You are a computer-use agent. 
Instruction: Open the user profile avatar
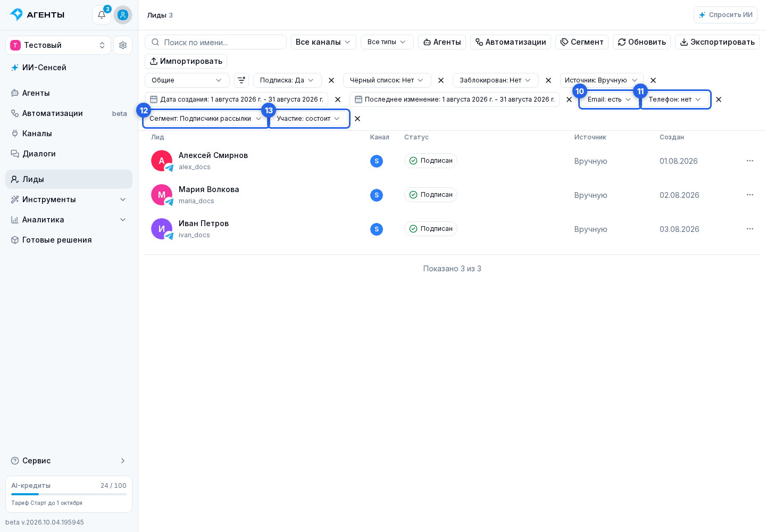coord(123,15)
